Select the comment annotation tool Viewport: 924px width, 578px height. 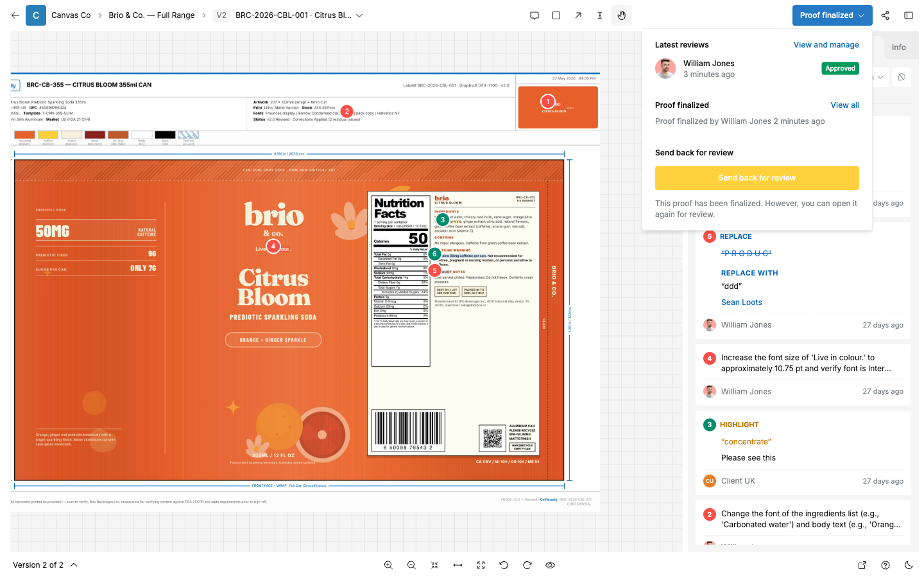(535, 15)
